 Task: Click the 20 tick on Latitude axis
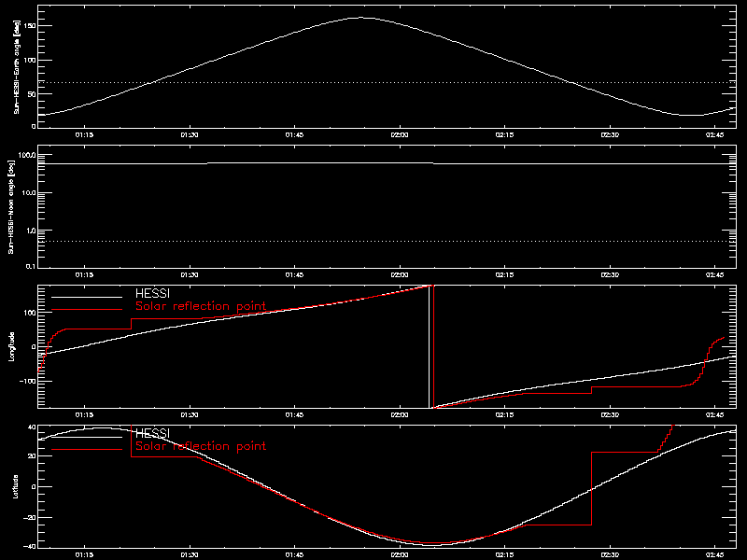pyautogui.click(x=32, y=456)
